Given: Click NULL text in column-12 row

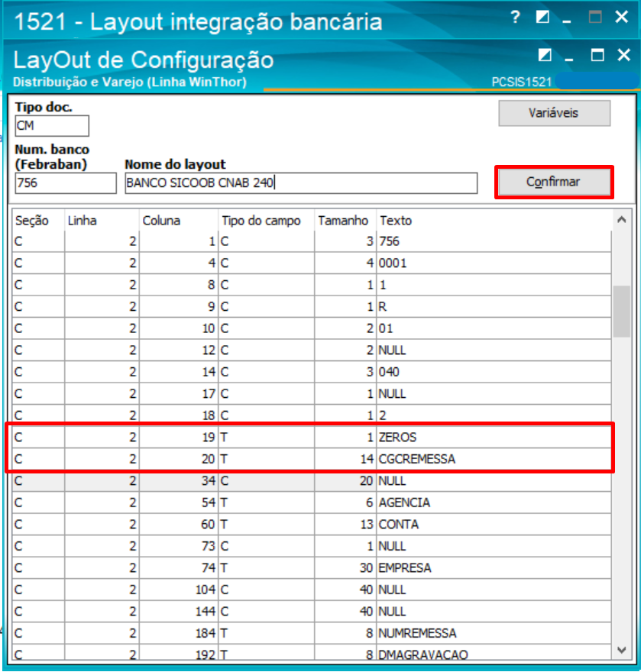Looking at the screenshot, I should (x=392, y=351).
